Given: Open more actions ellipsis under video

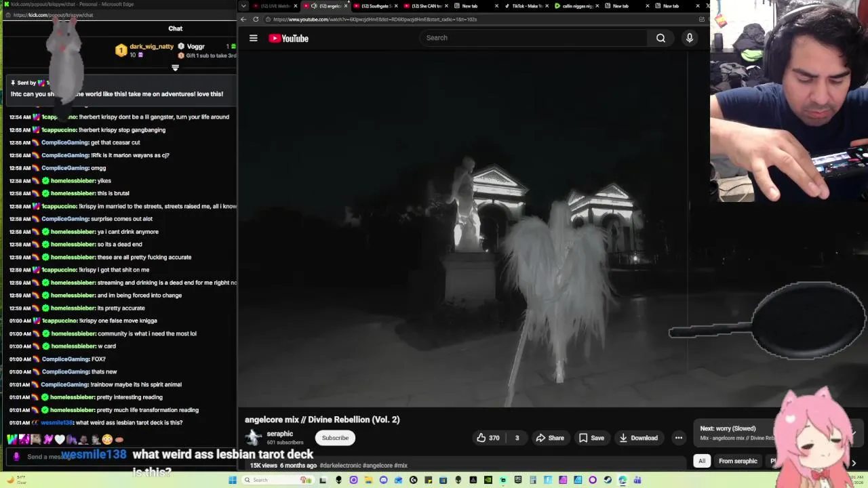Looking at the screenshot, I should point(678,438).
